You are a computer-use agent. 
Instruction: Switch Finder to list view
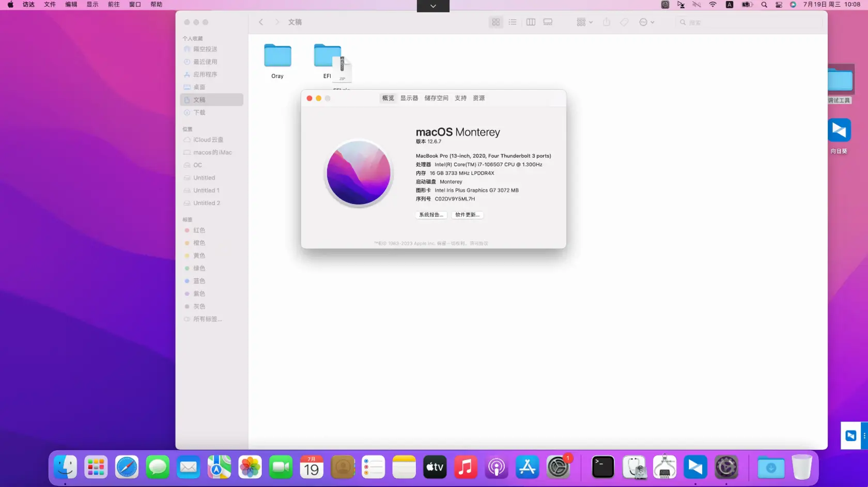point(513,22)
